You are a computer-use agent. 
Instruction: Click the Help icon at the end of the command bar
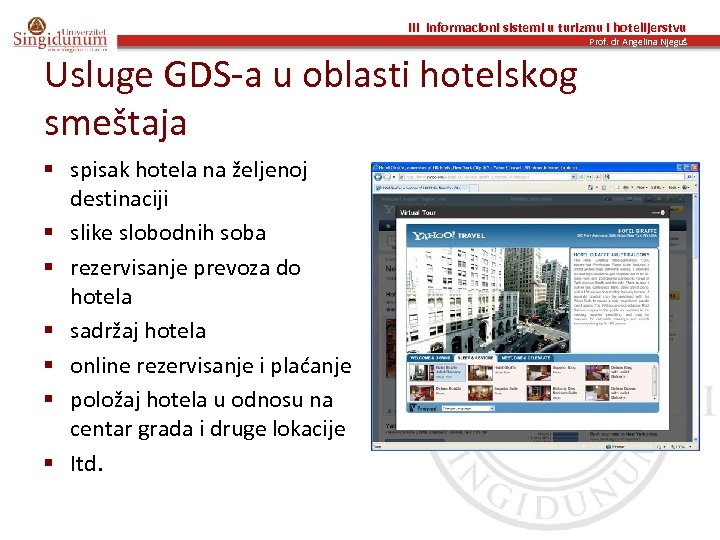[685, 187]
